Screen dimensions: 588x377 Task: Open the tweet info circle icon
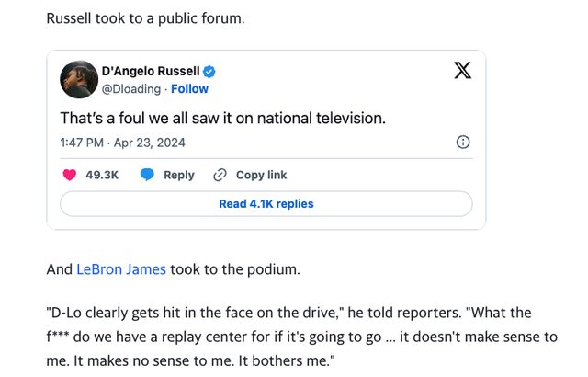463,143
